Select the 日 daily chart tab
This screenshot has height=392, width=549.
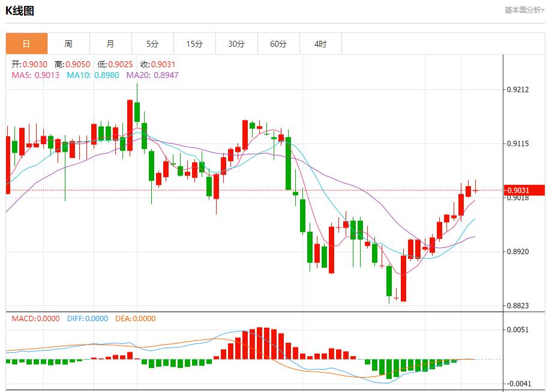pyautogui.click(x=26, y=44)
